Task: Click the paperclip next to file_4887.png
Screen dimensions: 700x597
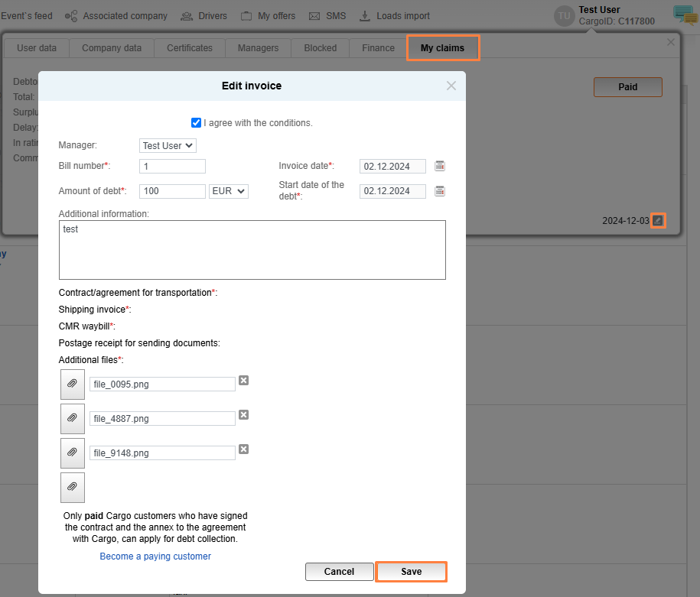Action: (x=73, y=418)
